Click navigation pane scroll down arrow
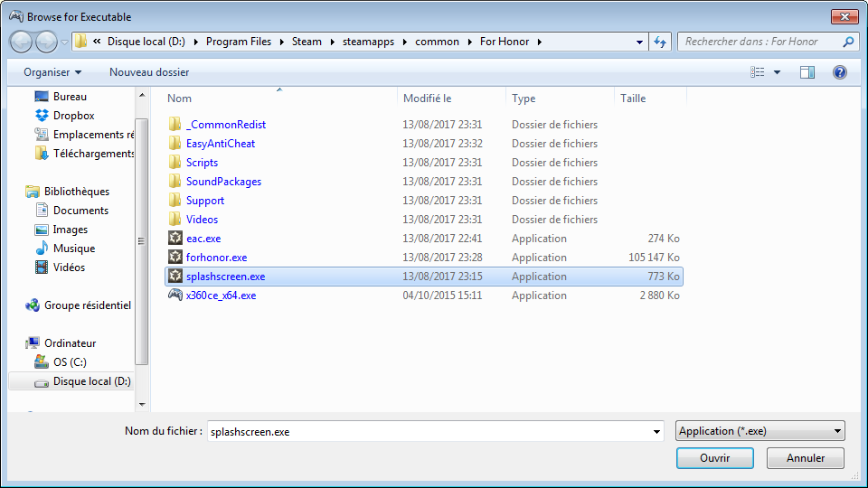This screenshot has width=868, height=488. [142, 405]
